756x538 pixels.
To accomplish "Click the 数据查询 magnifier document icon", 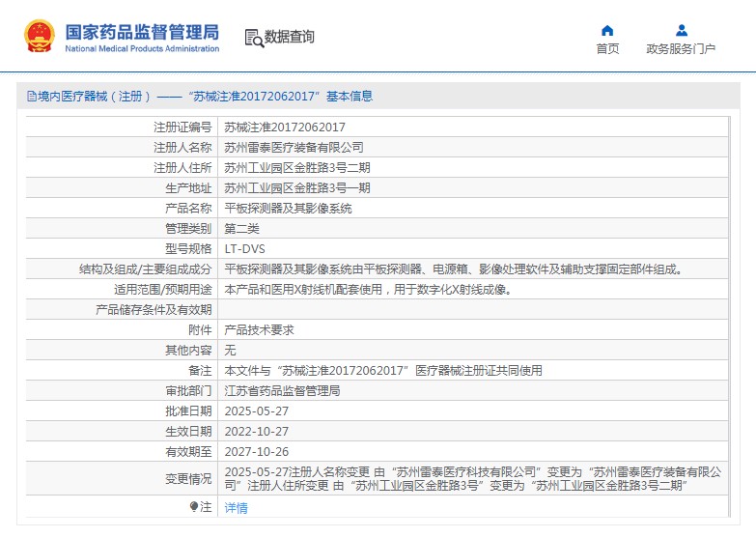I will point(253,38).
